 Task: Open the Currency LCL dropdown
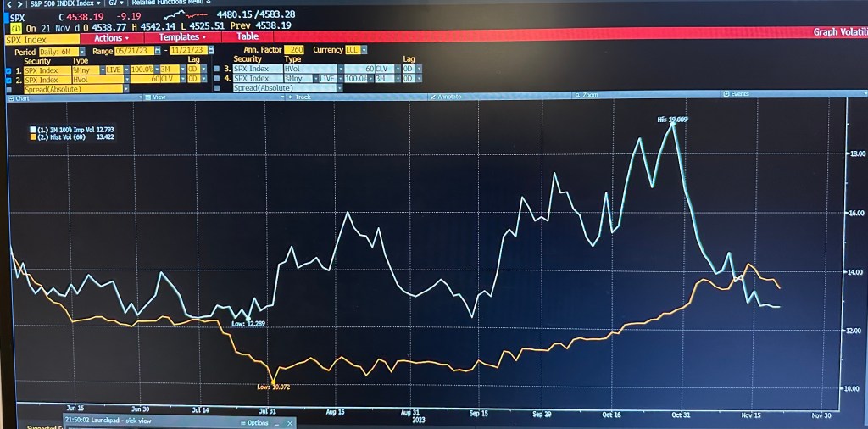tap(363, 50)
